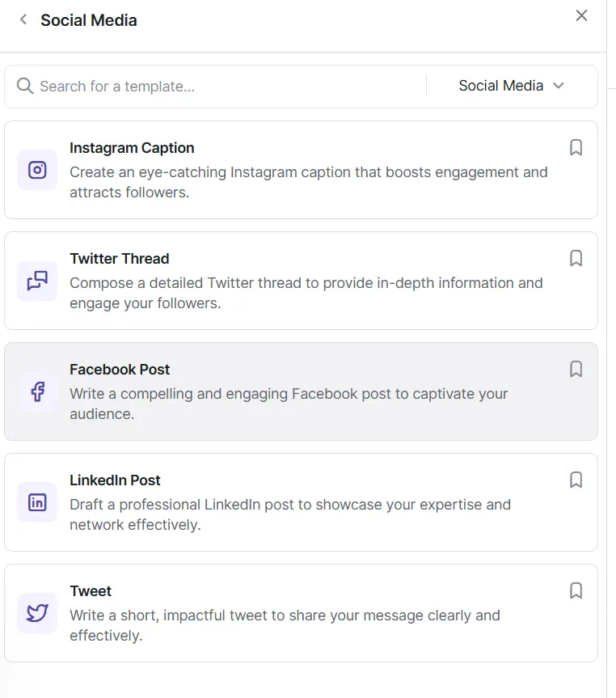Close the Social Media panel
This screenshot has width=616, height=698.
[x=581, y=15]
